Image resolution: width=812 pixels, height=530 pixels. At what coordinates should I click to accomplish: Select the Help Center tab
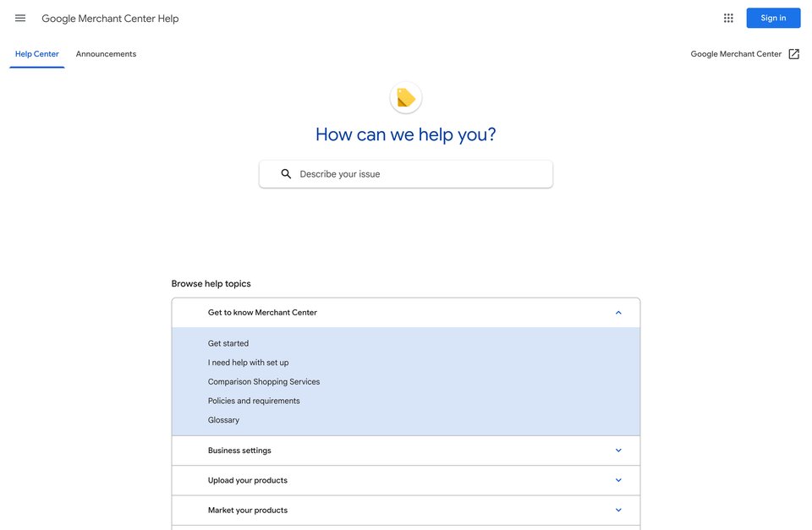36,54
